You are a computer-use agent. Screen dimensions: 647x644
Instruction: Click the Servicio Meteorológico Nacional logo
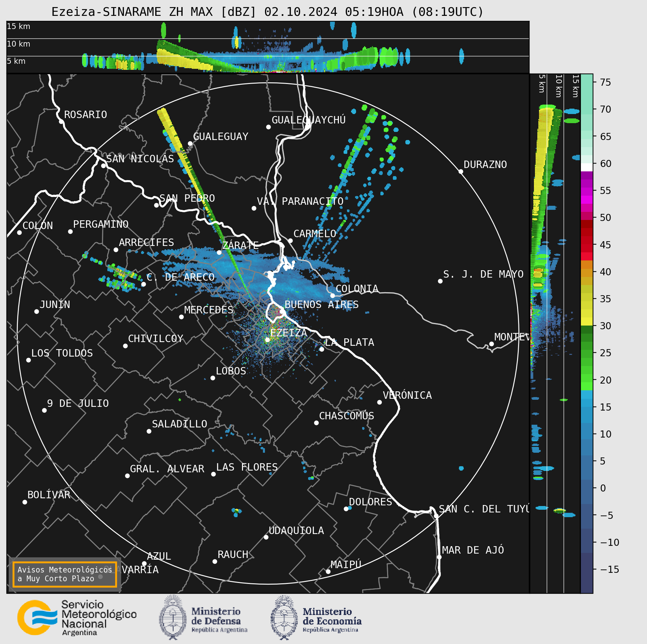tap(77, 617)
